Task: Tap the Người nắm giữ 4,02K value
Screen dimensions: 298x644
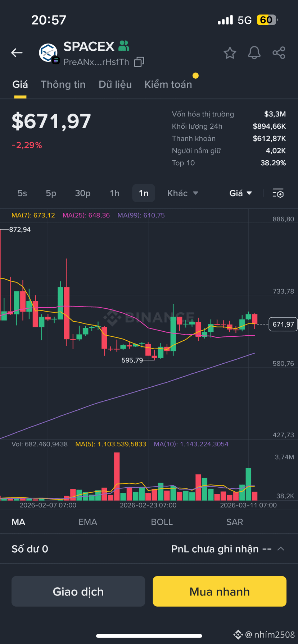Action: tap(276, 151)
